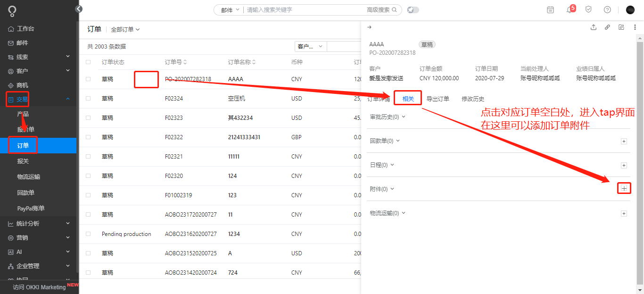Open the calendar icon in the top bar
Screen dimensions: 644x294
(550, 9)
